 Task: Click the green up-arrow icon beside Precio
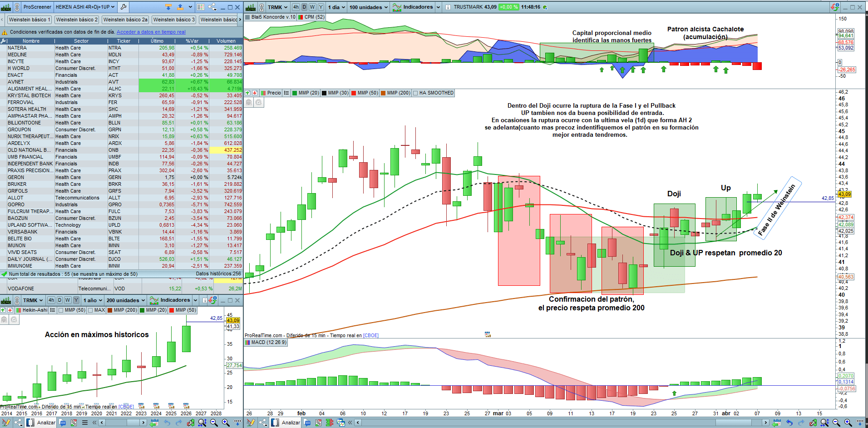click(248, 93)
